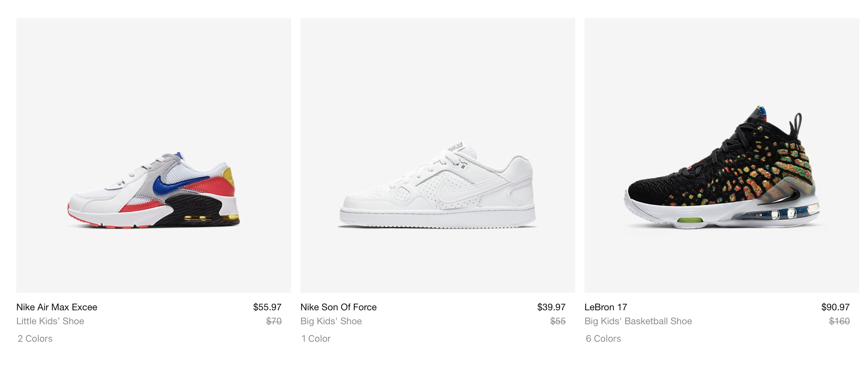868x365 pixels.
Task: Click the Nike Air Max Excee title
Action: (56, 307)
